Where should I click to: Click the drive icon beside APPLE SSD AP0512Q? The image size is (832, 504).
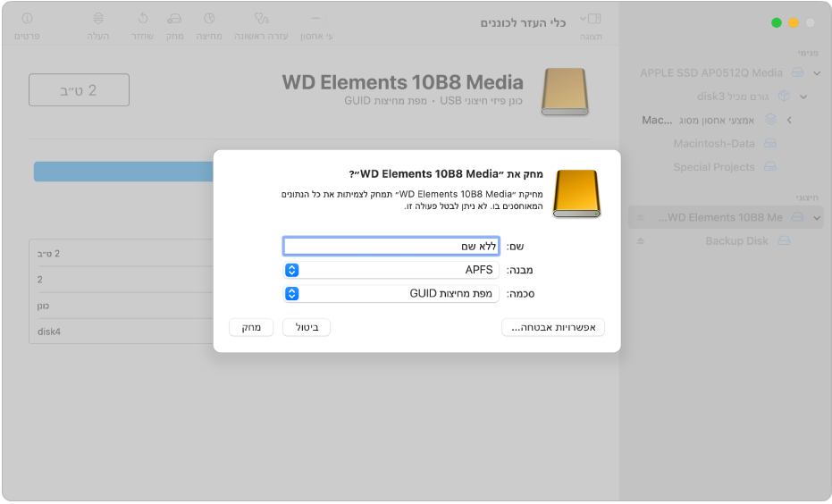[x=797, y=72]
